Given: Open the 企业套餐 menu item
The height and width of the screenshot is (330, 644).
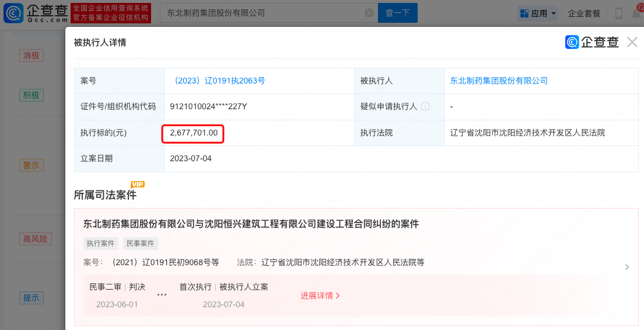Looking at the screenshot, I should 584,13.
